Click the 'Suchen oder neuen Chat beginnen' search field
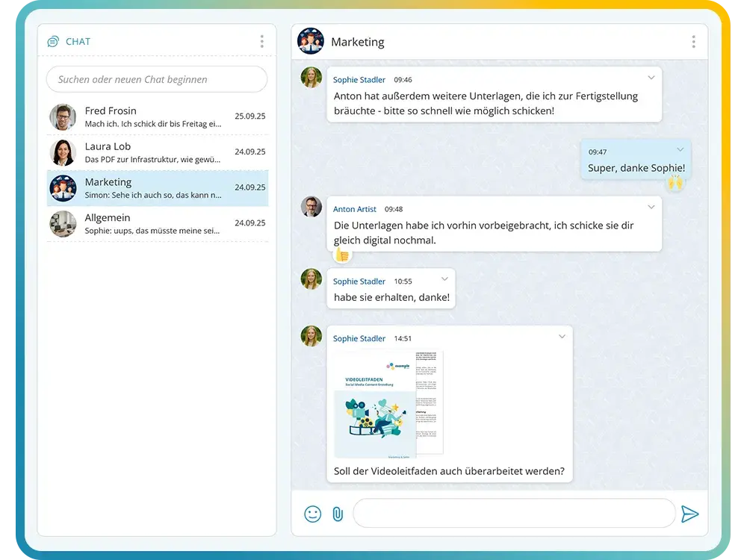Viewport: 747px width, 560px height. click(x=157, y=79)
